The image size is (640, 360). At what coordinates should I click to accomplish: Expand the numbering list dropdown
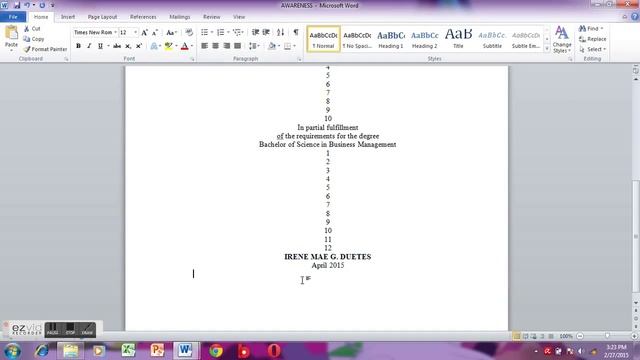pos(228,32)
